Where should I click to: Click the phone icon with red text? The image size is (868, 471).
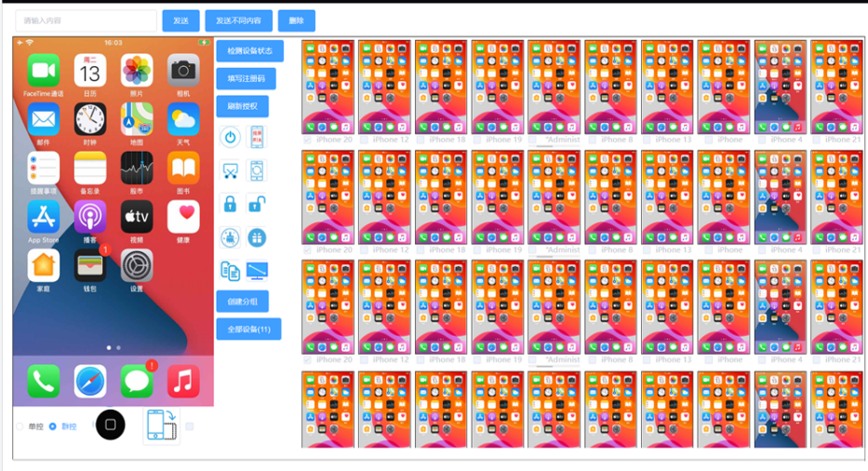click(x=257, y=138)
